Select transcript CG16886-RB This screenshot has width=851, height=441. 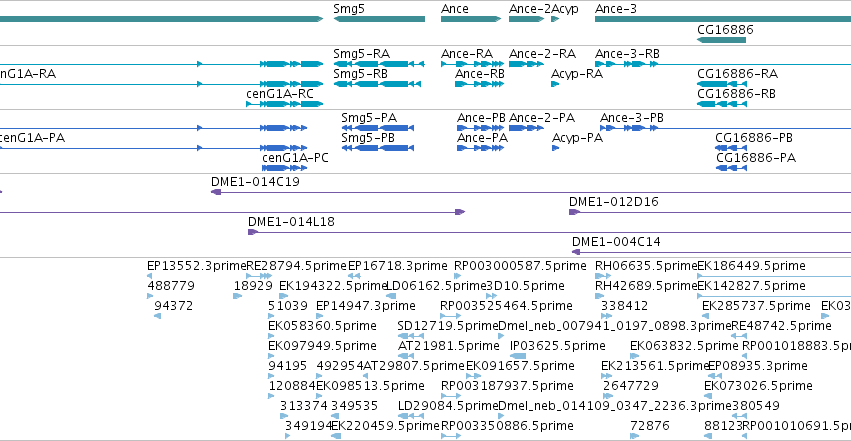[736, 94]
